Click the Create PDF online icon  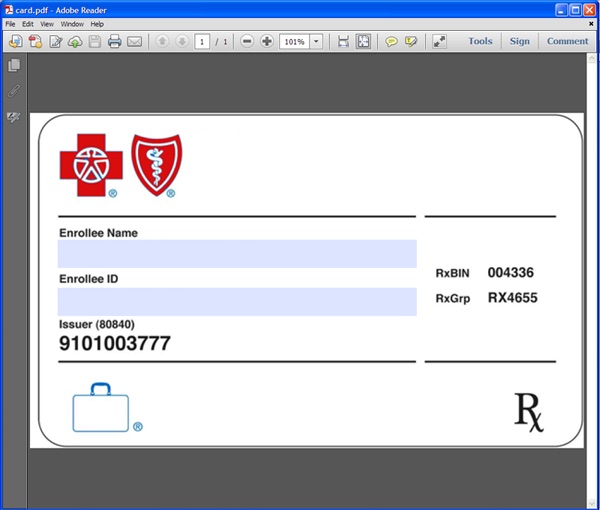(16, 41)
